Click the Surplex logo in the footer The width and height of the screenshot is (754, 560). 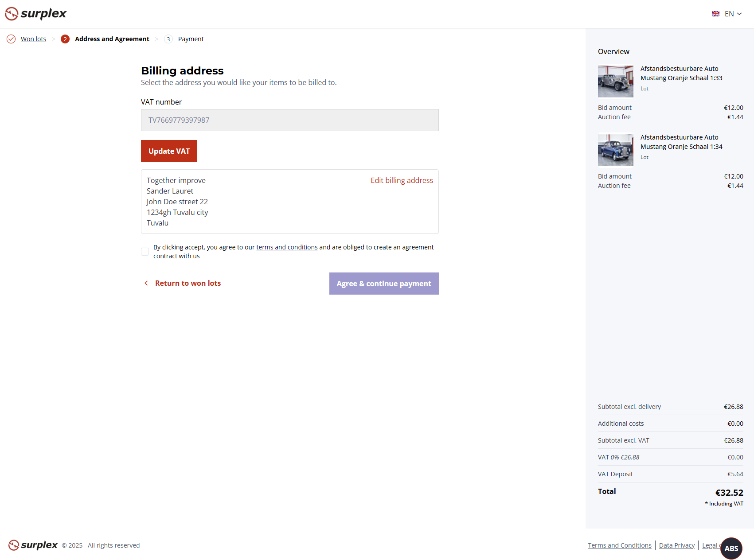[32, 545]
